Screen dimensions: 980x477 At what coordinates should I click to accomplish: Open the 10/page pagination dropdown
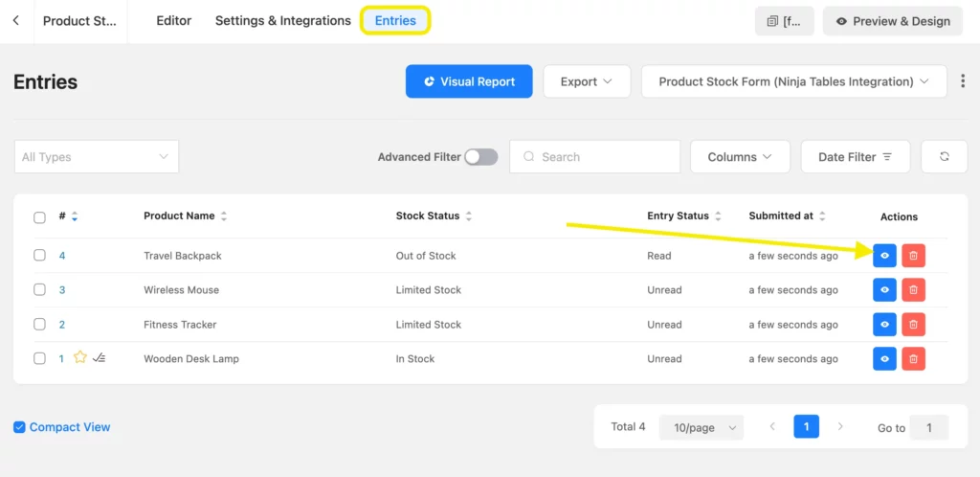[x=701, y=427]
